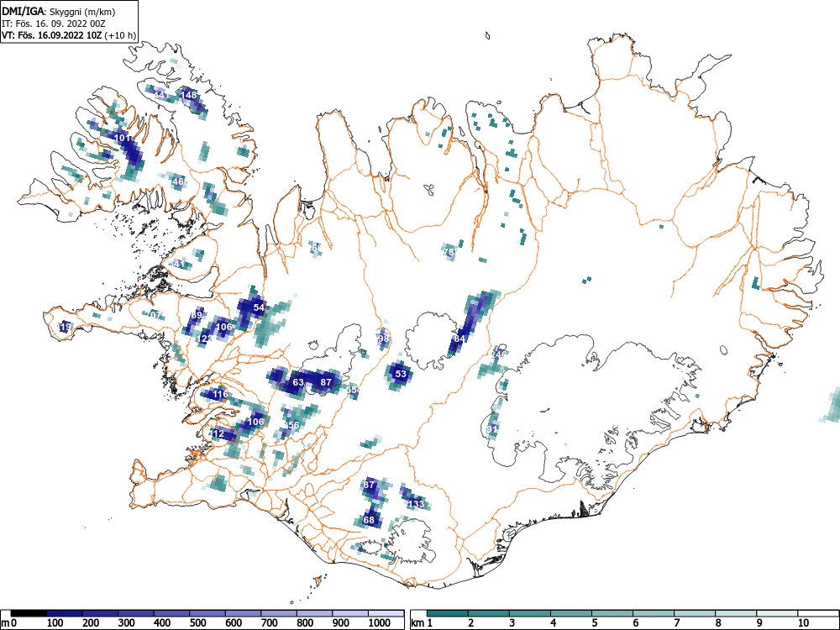Select the visibility value 84
This screenshot has width=840, height=630.
click(459, 339)
